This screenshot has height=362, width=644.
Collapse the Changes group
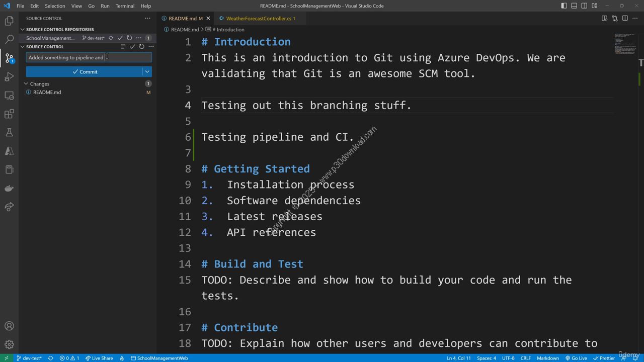[26, 84]
